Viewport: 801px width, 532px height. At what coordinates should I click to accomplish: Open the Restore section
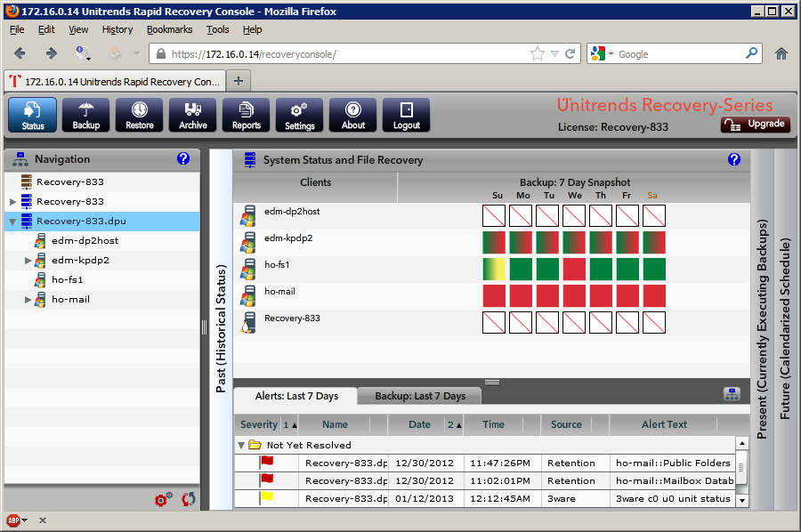pos(140,116)
